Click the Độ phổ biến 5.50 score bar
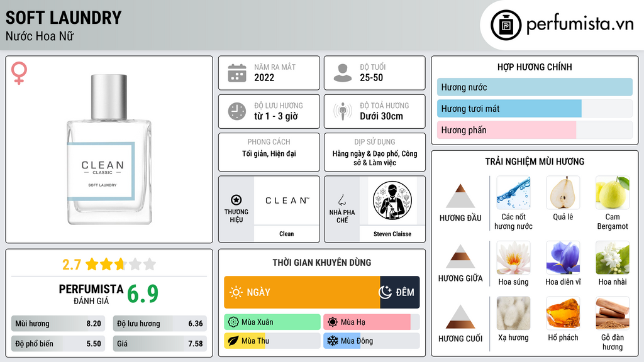 [x=58, y=344]
